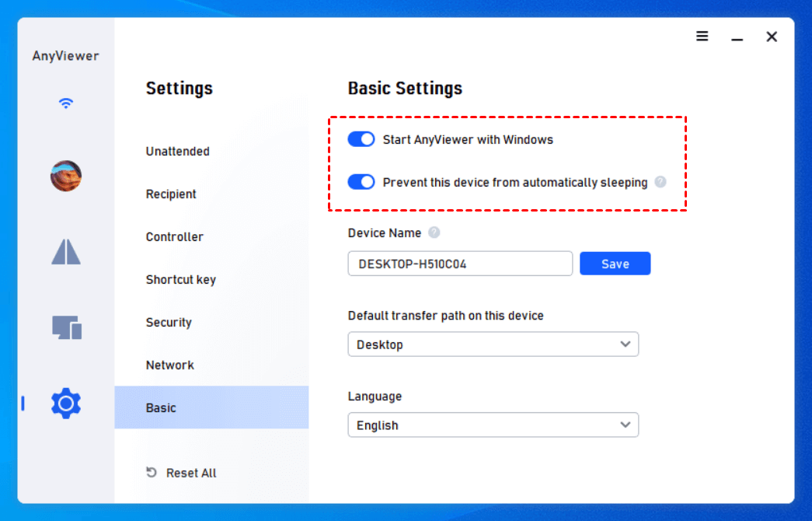Open the Wi-Fi connect icon in sidebar

[x=66, y=103]
